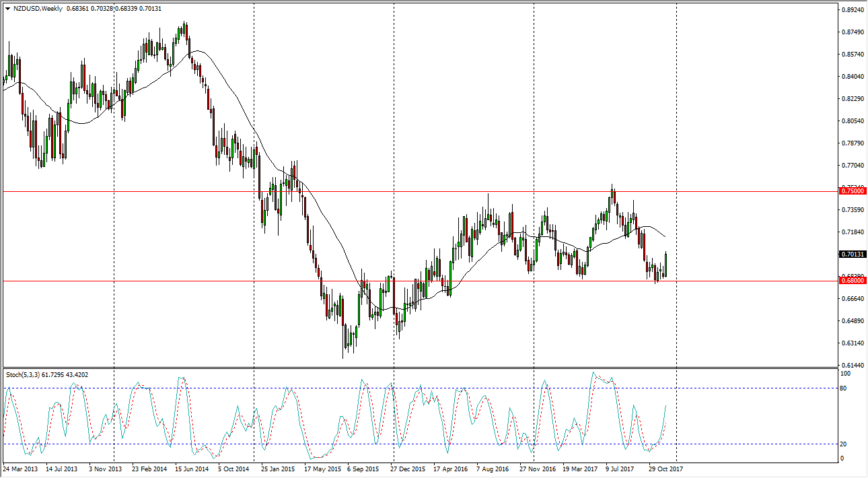Click the 0.89240 price on the axis

pyautogui.click(x=853, y=10)
